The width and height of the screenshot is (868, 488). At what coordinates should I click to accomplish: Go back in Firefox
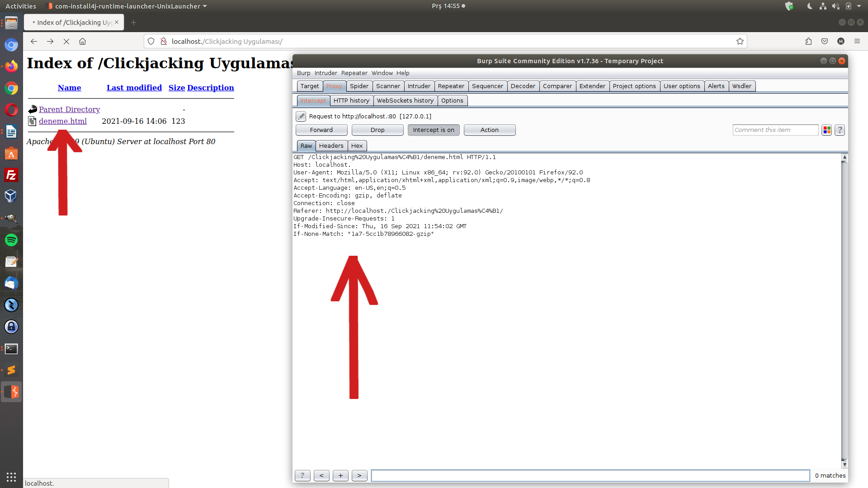pyautogui.click(x=34, y=41)
